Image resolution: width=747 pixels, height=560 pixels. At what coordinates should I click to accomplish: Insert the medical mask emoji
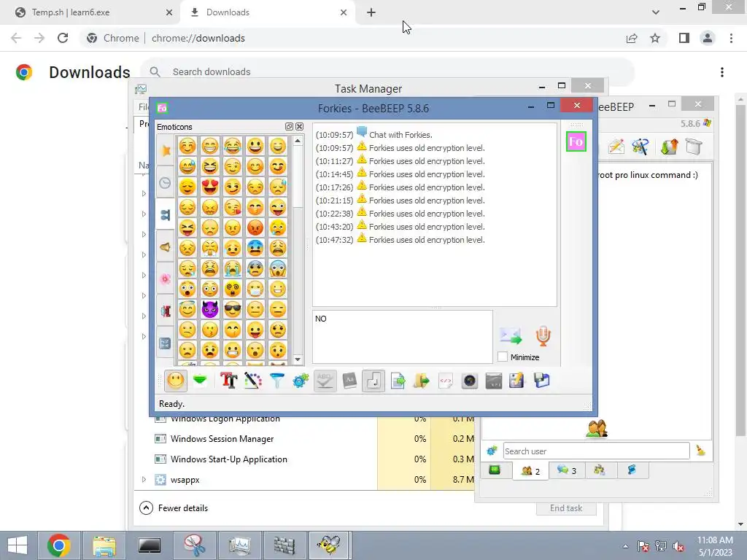255,289
